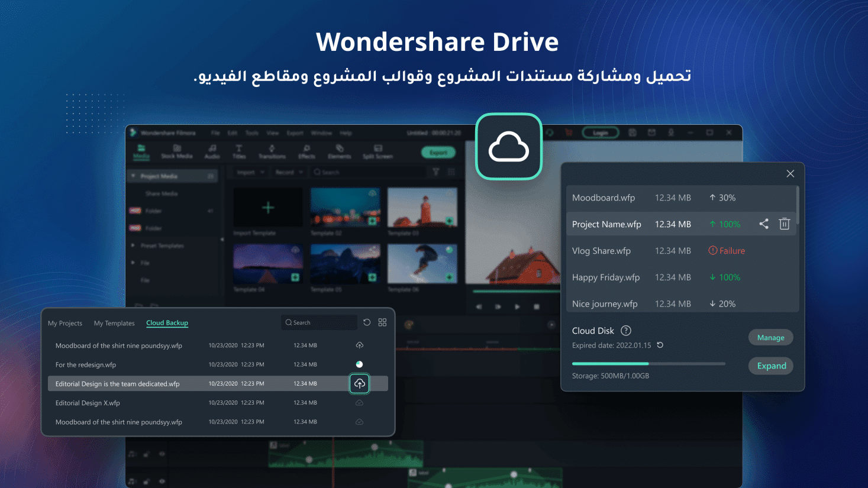This screenshot has height=488, width=868.
Task: Select the Template 02 thumbnail
Action: [x=345, y=208]
